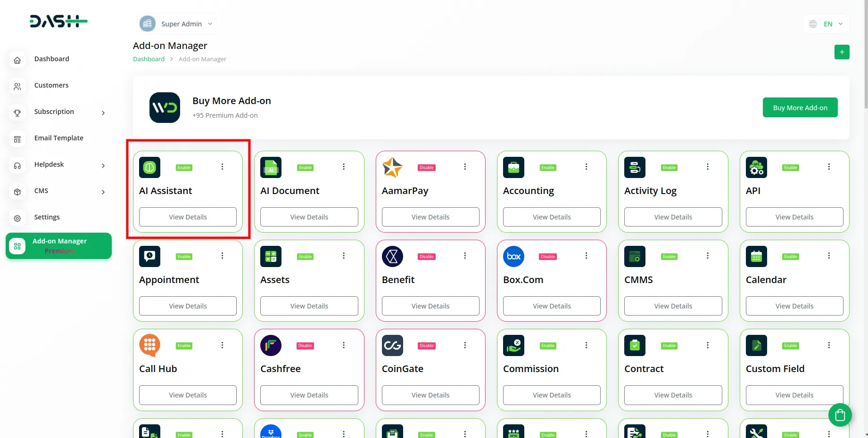Click the CoinGate logo icon
Viewport: 868px width, 438px height.
pos(392,345)
